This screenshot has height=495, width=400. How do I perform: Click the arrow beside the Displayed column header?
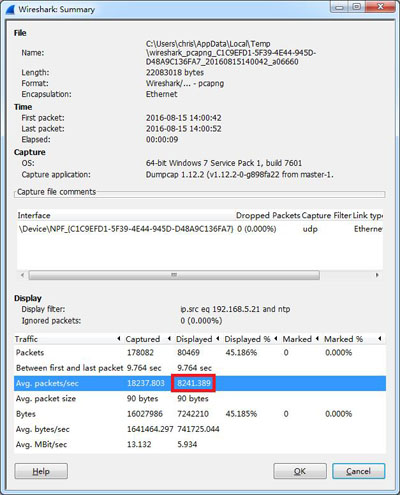coord(169,339)
